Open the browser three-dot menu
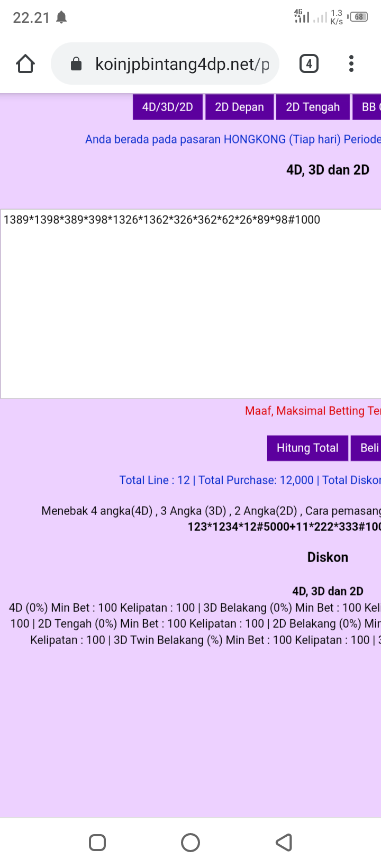This screenshot has width=381, height=868. 351,64
